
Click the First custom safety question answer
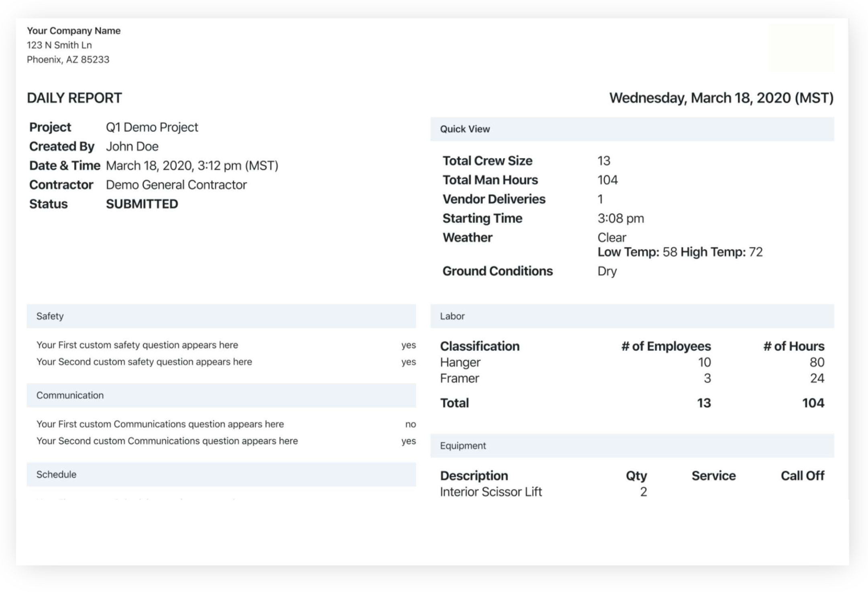(408, 345)
